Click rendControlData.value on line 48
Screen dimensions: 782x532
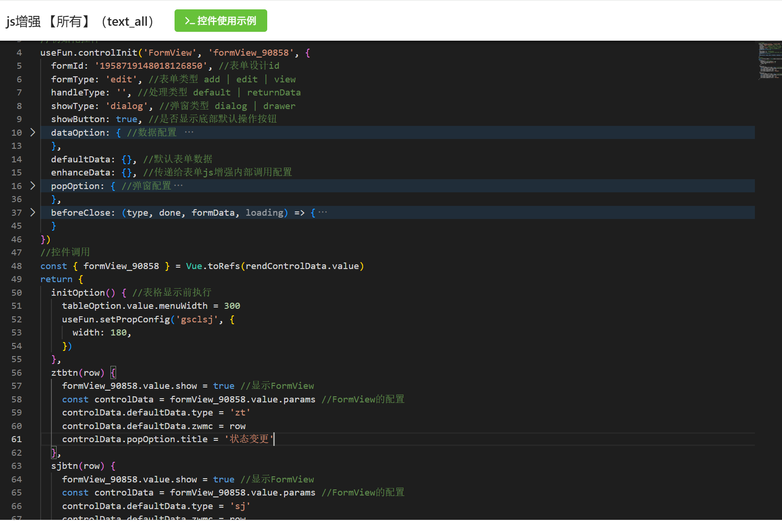coord(302,266)
